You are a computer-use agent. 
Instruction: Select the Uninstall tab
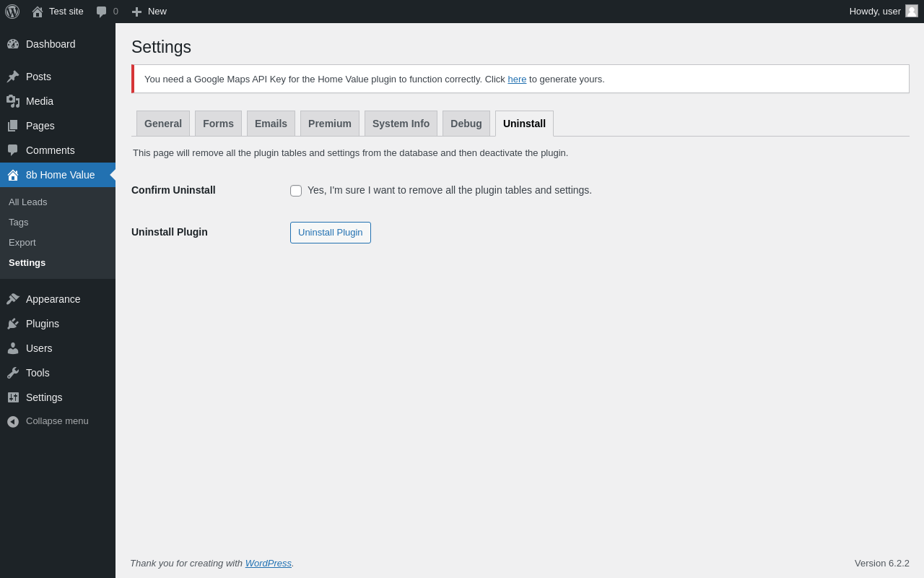tap(524, 124)
